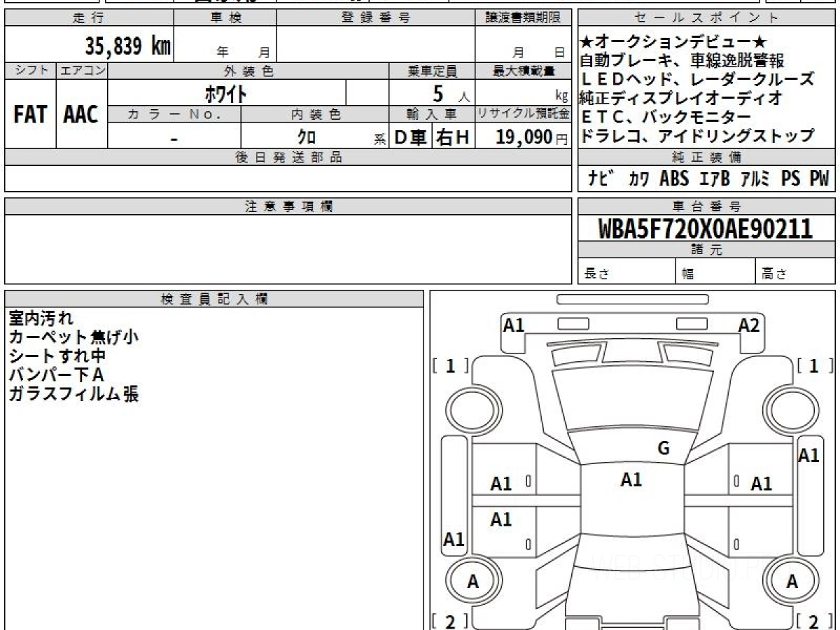Click the ホワイト exterior color value

coord(225,93)
